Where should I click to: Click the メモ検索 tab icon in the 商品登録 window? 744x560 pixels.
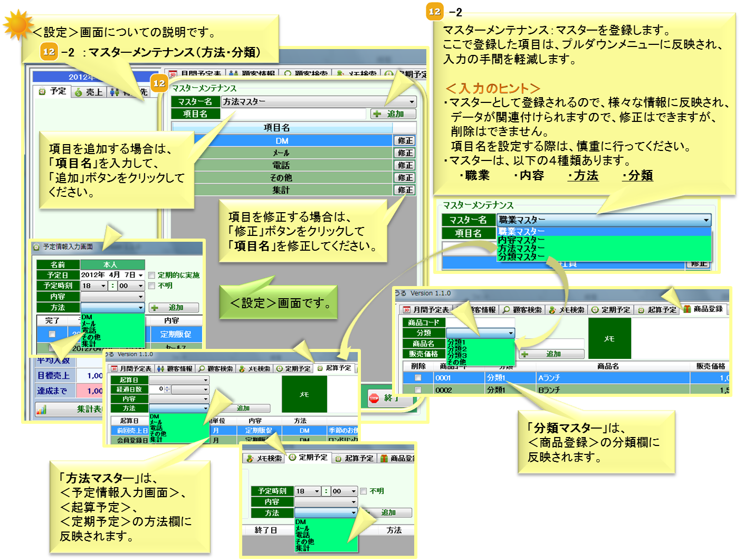click(x=552, y=310)
